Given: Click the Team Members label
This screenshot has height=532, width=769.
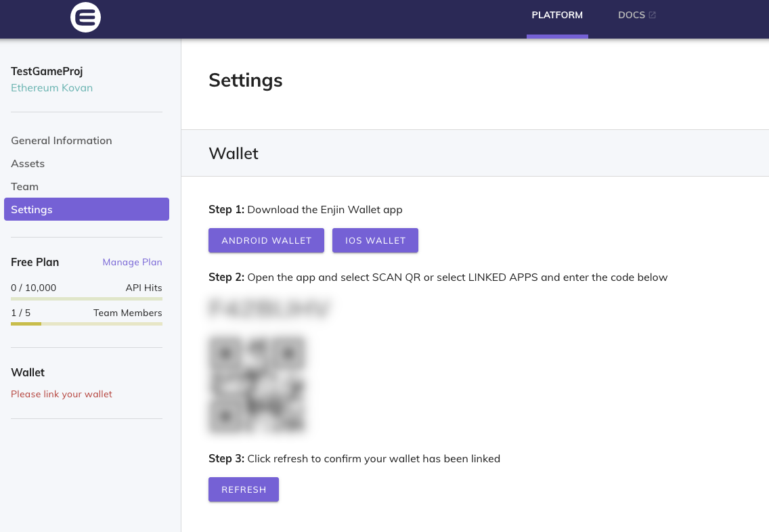Looking at the screenshot, I should 127,313.
